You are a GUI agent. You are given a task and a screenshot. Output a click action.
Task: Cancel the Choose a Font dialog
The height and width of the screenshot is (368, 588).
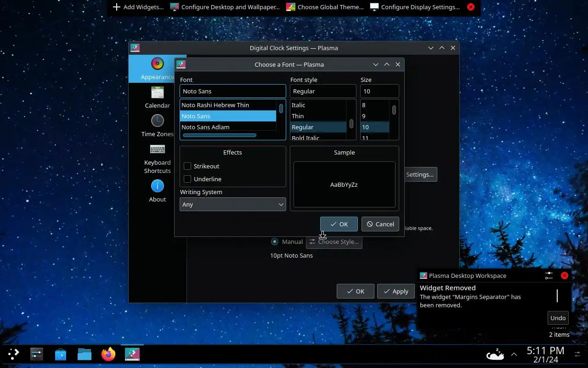[380, 224]
